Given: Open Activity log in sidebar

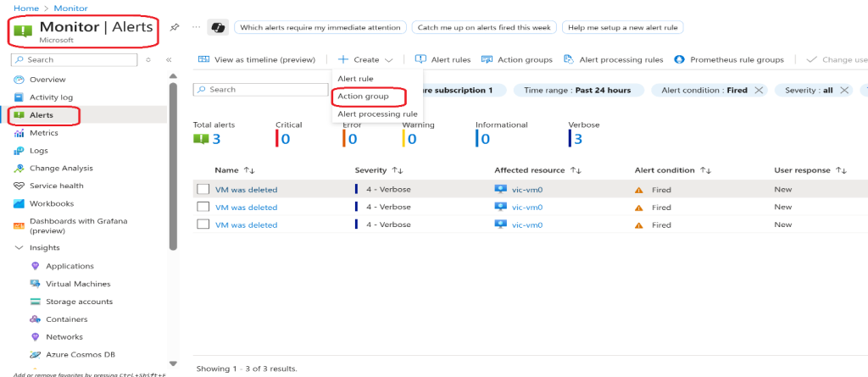Looking at the screenshot, I should pyautogui.click(x=51, y=97).
